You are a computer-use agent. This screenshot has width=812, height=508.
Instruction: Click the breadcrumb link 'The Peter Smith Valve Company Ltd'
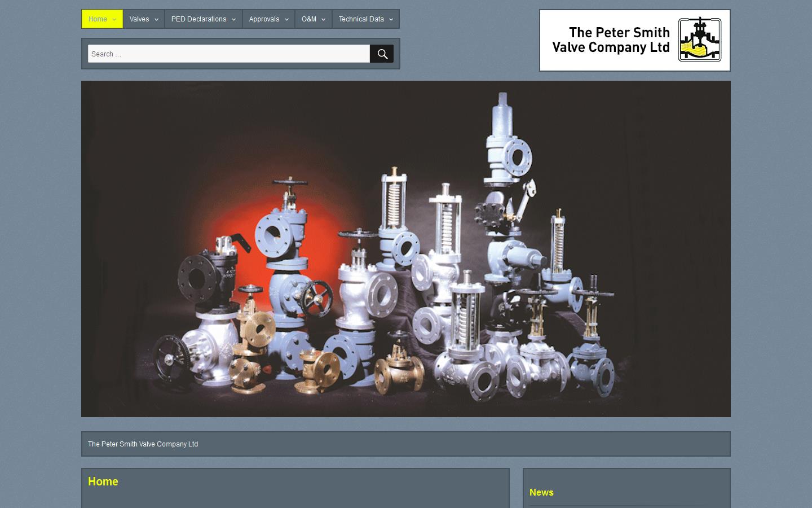[x=143, y=444]
